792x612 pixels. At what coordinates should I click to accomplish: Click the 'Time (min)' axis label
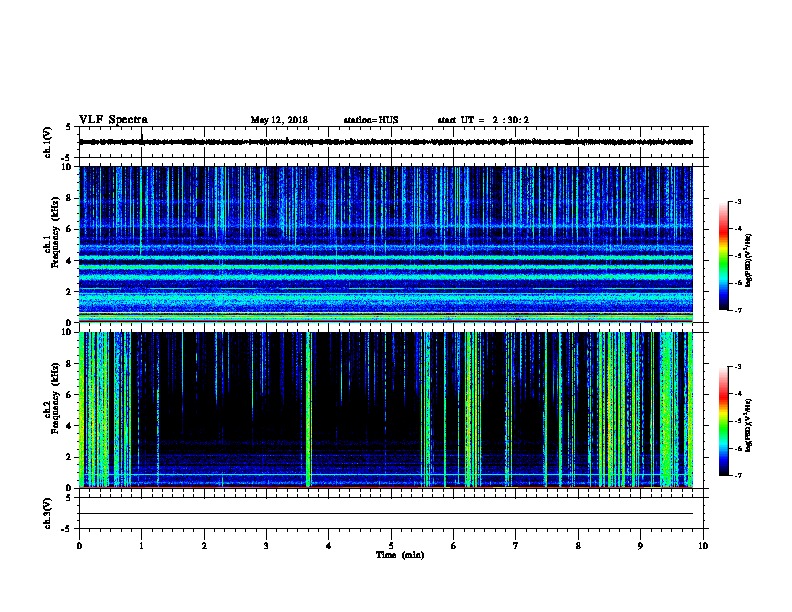[x=400, y=555]
